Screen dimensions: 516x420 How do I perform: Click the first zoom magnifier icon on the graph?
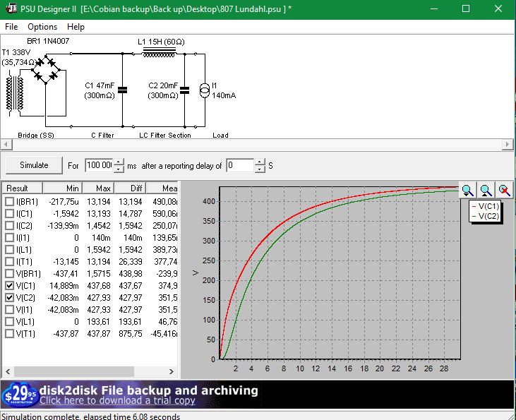click(467, 191)
